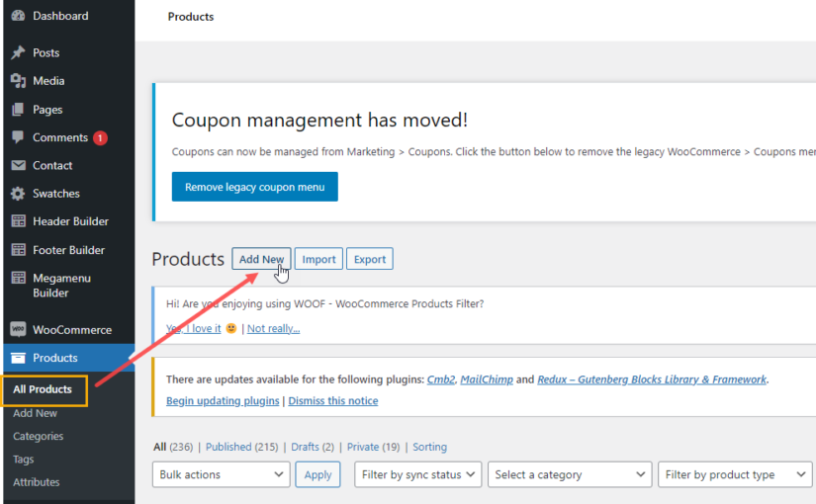This screenshot has width=816, height=504.
Task: Expand the Bulk actions dropdown
Action: coord(224,474)
